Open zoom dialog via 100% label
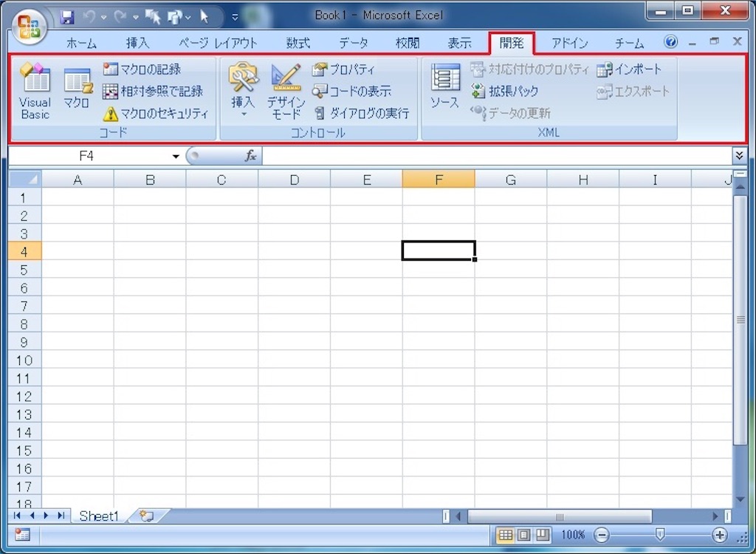756x554 pixels. point(573,535)
